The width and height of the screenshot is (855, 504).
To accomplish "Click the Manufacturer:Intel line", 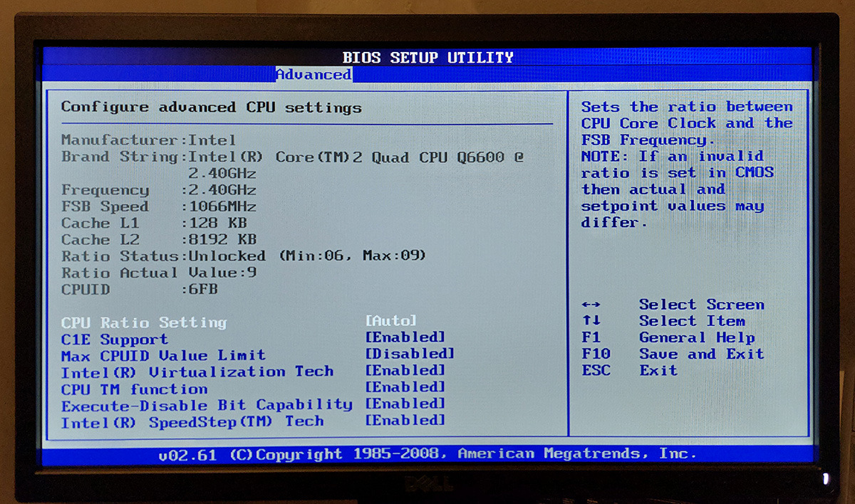I will [148, 140].
